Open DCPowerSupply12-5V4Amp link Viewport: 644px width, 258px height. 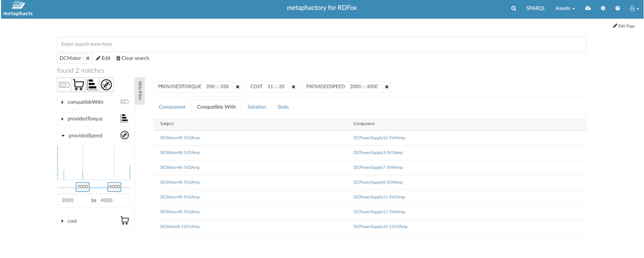coord(379,212)
